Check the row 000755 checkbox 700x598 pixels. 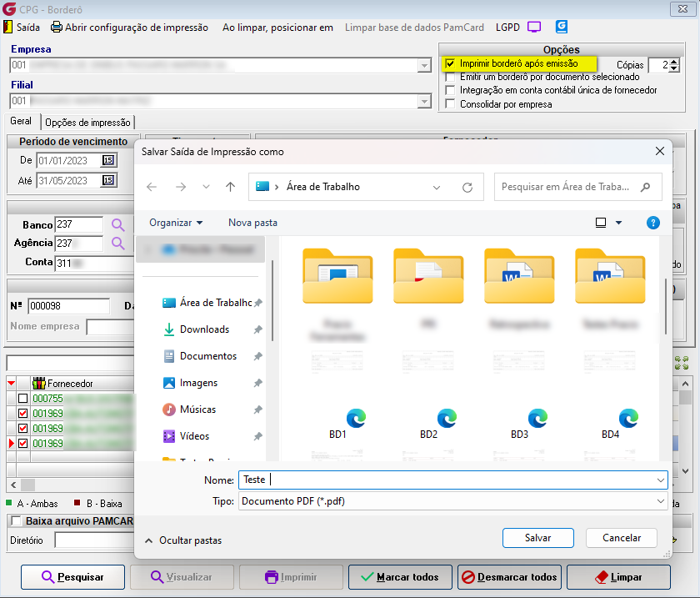pos(22,398)
